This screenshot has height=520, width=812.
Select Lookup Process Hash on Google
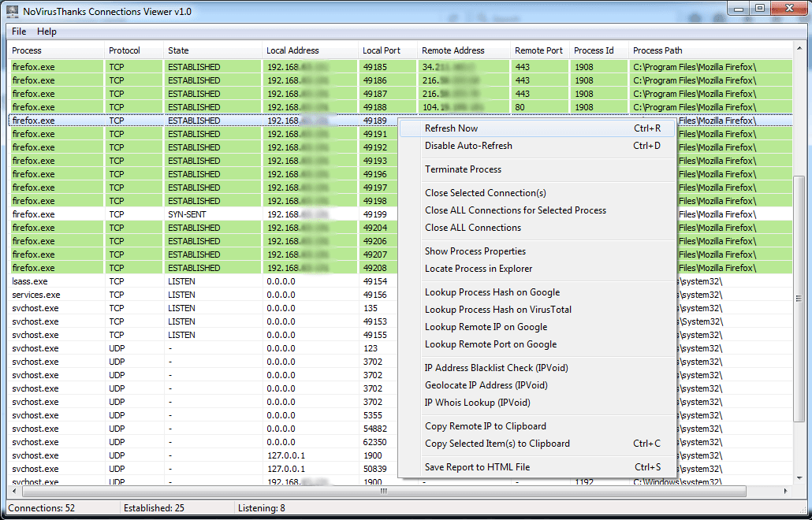pos(538,292)
